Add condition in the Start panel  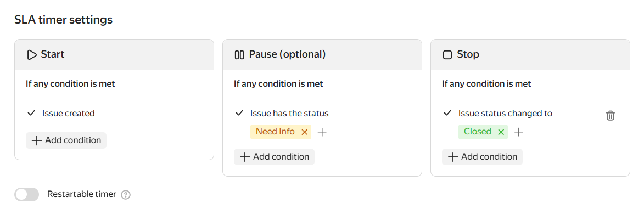coord(66,140)
